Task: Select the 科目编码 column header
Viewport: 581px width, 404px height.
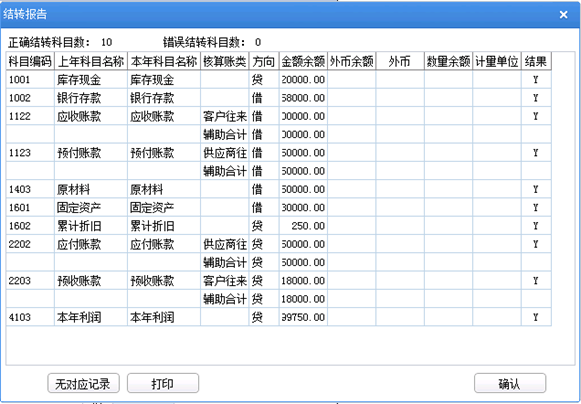Action: [30, 61]
